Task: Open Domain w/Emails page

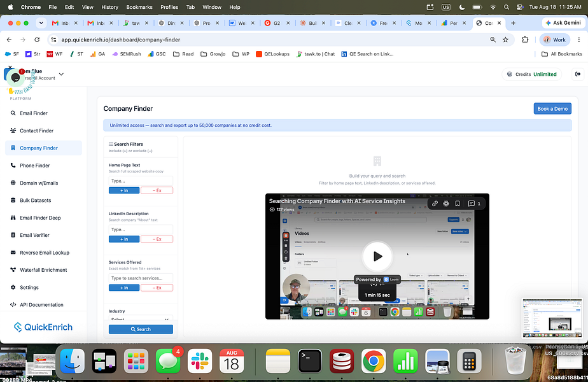Action: [39, 183]
